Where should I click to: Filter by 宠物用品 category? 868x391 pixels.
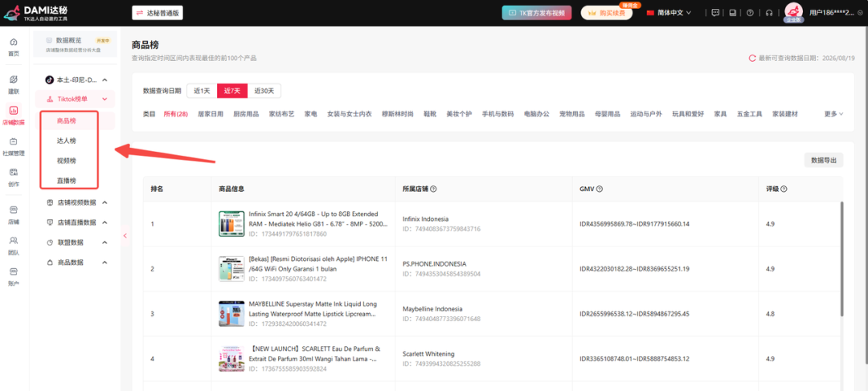click(x=572, y=114)
